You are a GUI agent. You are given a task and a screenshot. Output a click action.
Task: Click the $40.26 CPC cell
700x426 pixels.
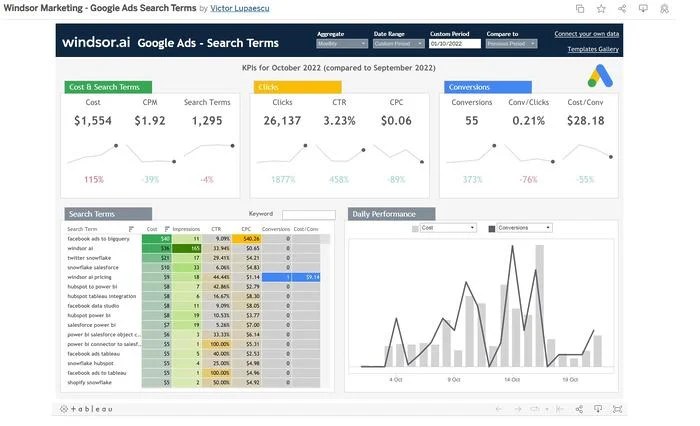coord(247,239)
